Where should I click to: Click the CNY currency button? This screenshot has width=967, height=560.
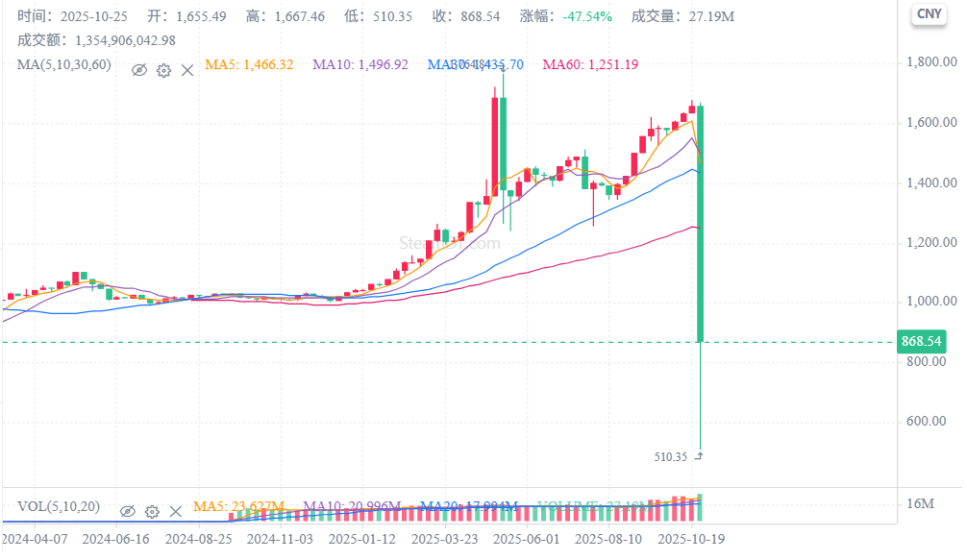click(x=929, y=13)
